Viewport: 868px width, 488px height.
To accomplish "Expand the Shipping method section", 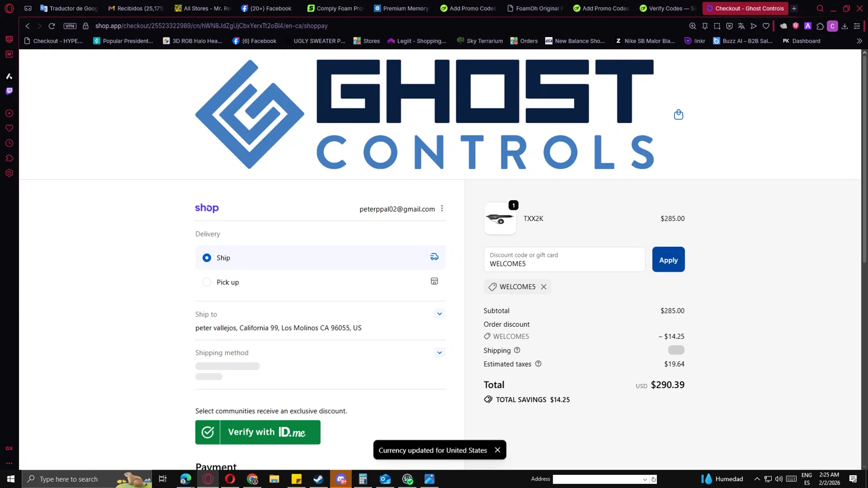I will 439,353.
